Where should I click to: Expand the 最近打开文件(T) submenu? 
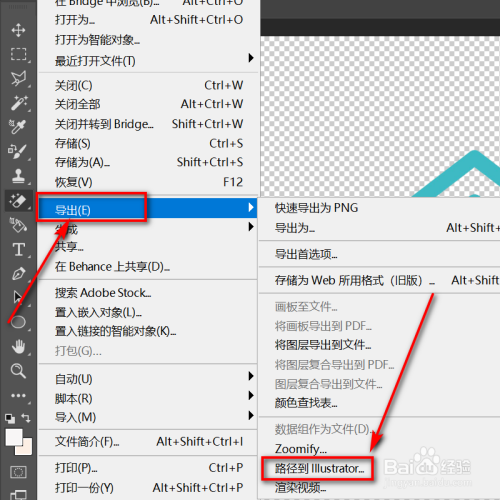pyautogui.click(x=148, y=60)
